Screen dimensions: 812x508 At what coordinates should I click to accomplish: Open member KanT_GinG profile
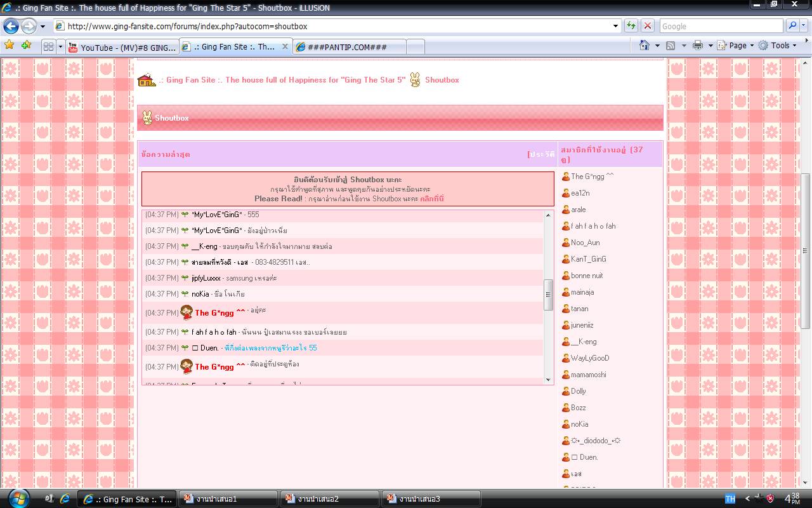(589, 259)
